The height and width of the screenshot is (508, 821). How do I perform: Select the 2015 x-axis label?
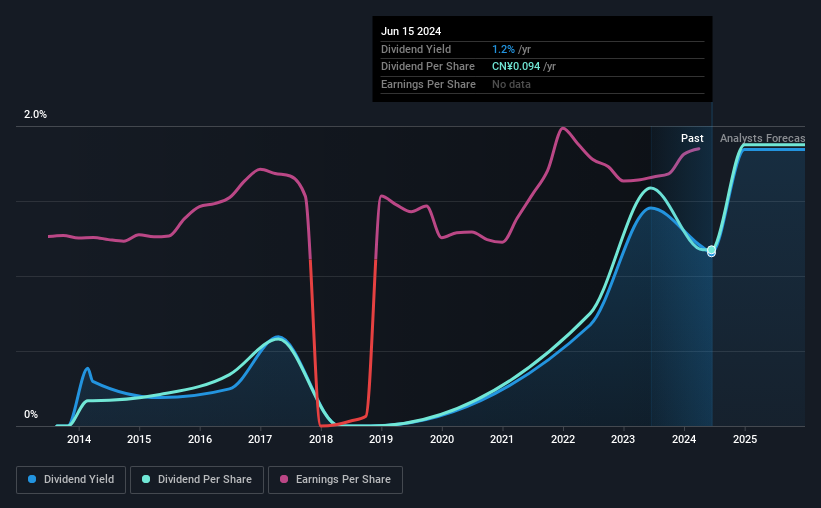[x=139, y=439]
